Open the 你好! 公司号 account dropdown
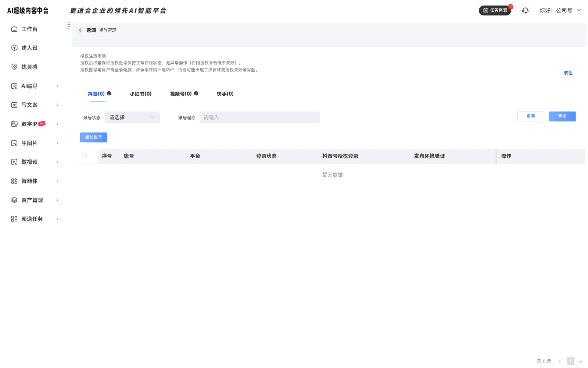The width and height of the screenshot is (588, 368). click(560, 10)
